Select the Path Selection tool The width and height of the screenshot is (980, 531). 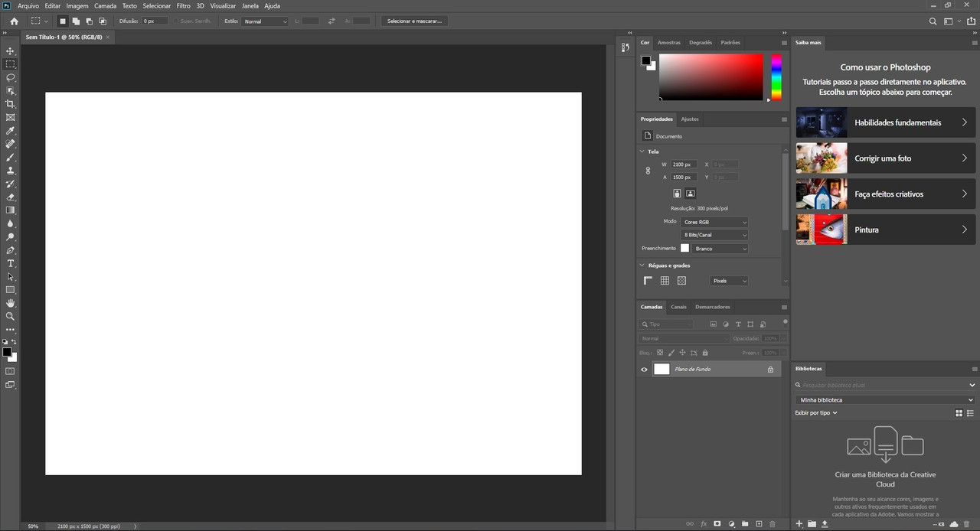tap(10, 276)
